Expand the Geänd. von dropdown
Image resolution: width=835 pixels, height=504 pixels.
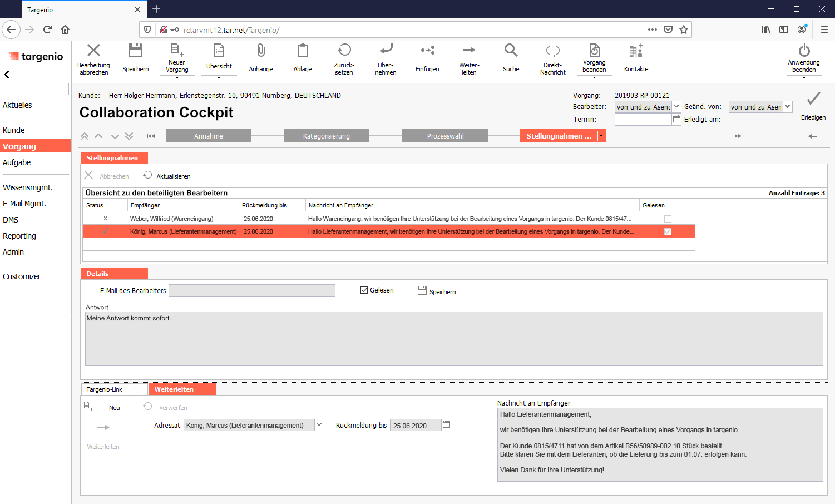coord(788,107)
